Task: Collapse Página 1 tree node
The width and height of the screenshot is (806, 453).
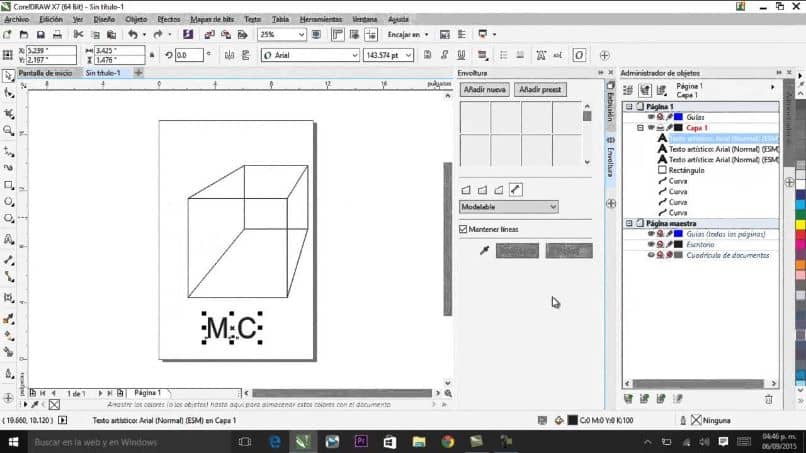Action: point(629,106)
